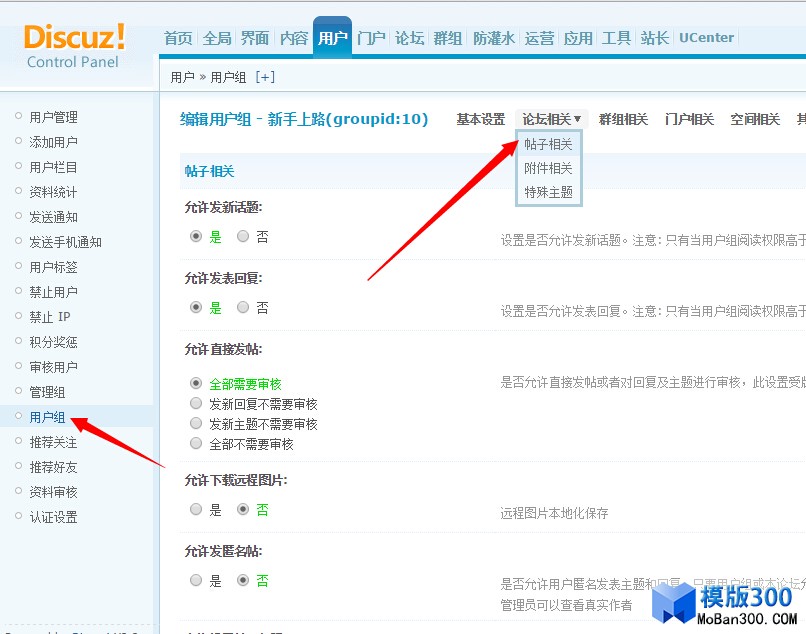Open 禁止 IP in the sidebar
The width and height of the screenshot is (806, 634).
(50, 317)
